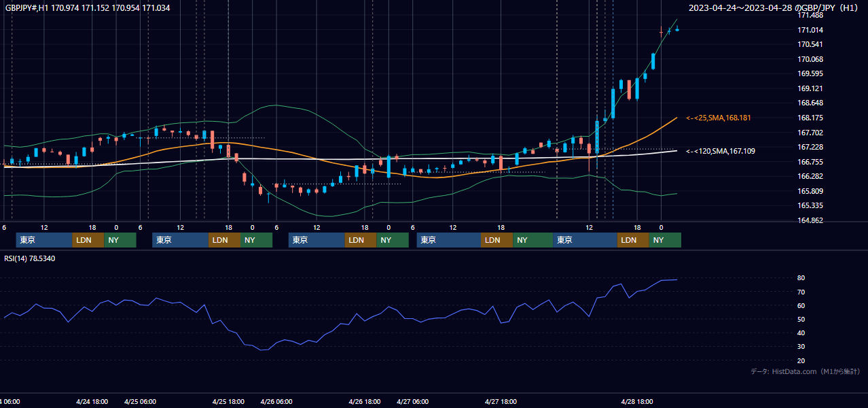Click RSI scale level 30
Viewport: 868px width, 408px height.
(801, 346)
